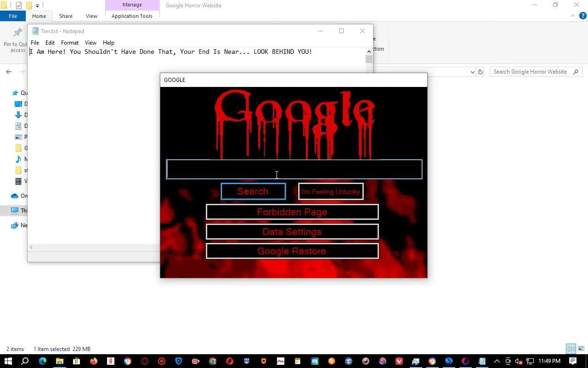
Task: Open the Downloads arrow folder in navigation pane
Action: (18, 115)
